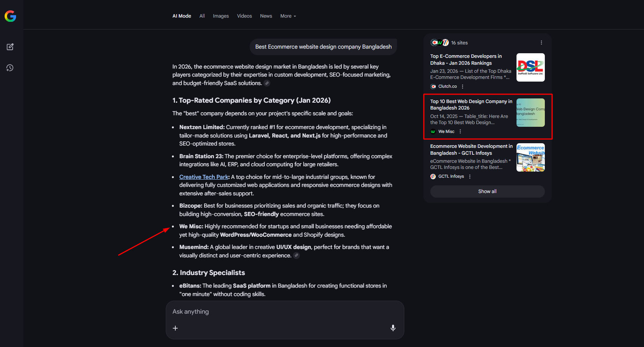
Task: Open the options menu beside 16 sites
Action: (x=541, y=43)
